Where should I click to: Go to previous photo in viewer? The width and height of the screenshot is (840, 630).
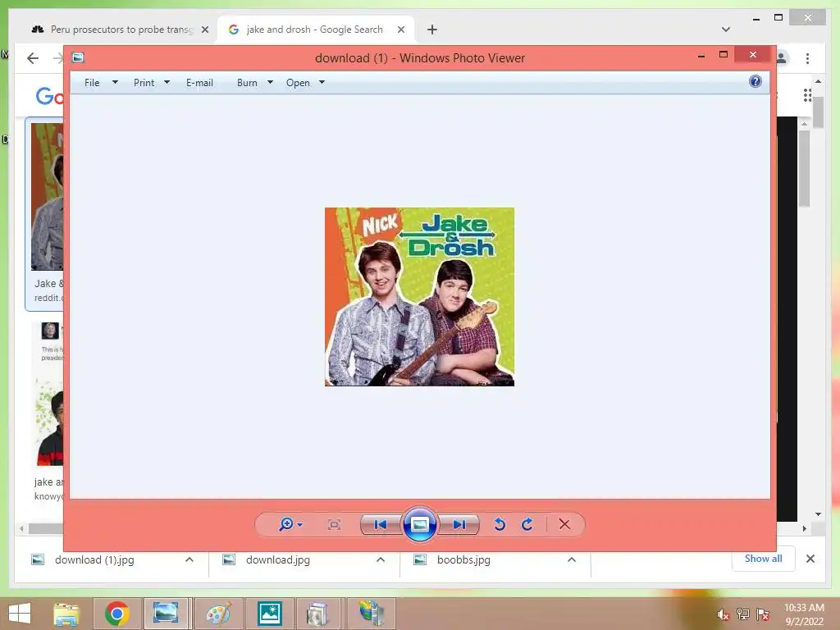[381, 524]
